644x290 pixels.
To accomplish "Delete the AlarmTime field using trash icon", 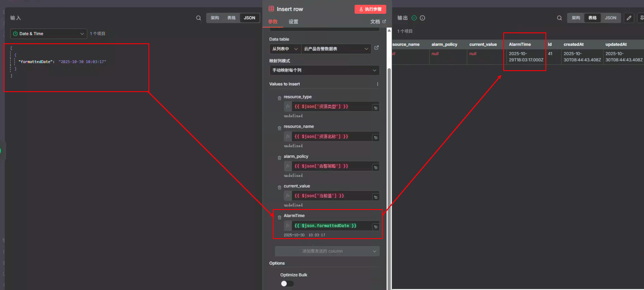I will pos(279,217).
